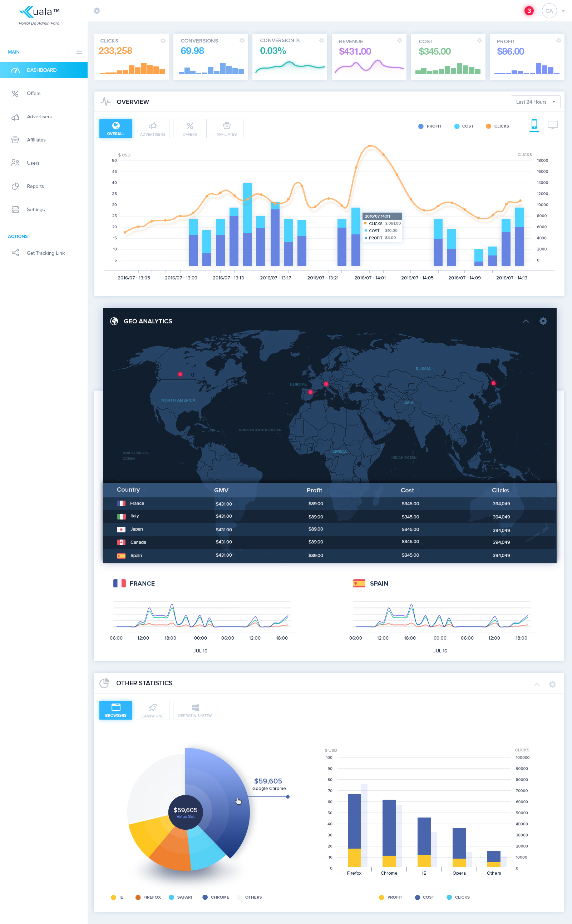Switch to desktop monitor view

tap(552, 125)
